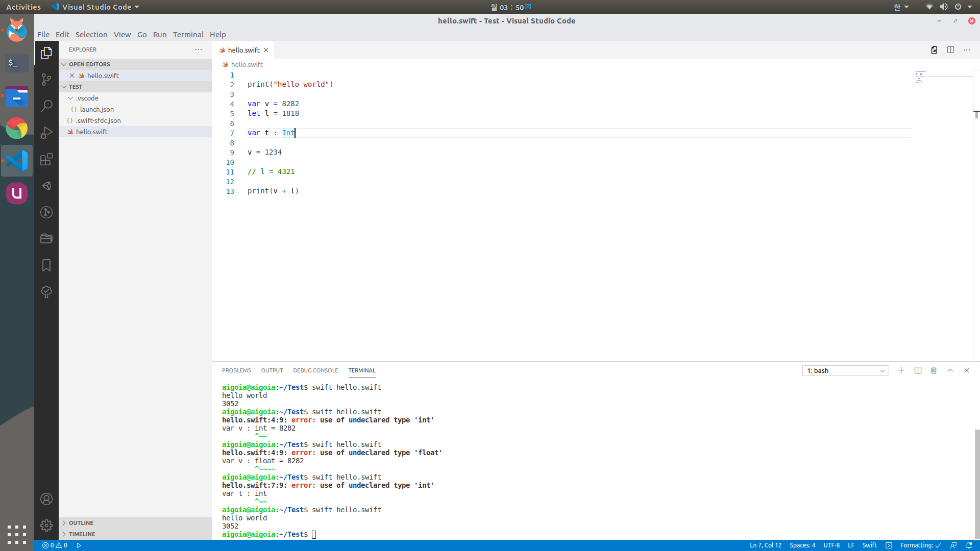Open launch.json in the explorer

[96, 109]
